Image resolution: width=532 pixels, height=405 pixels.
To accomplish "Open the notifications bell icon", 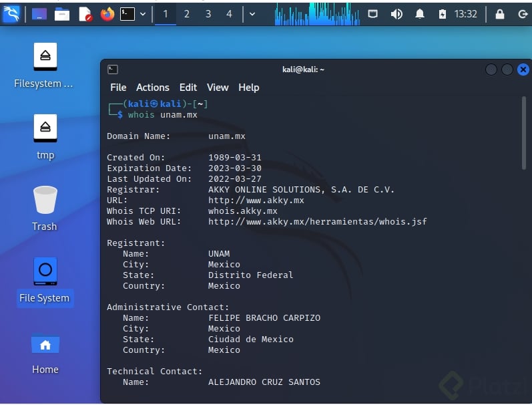I will pos(420,14).
